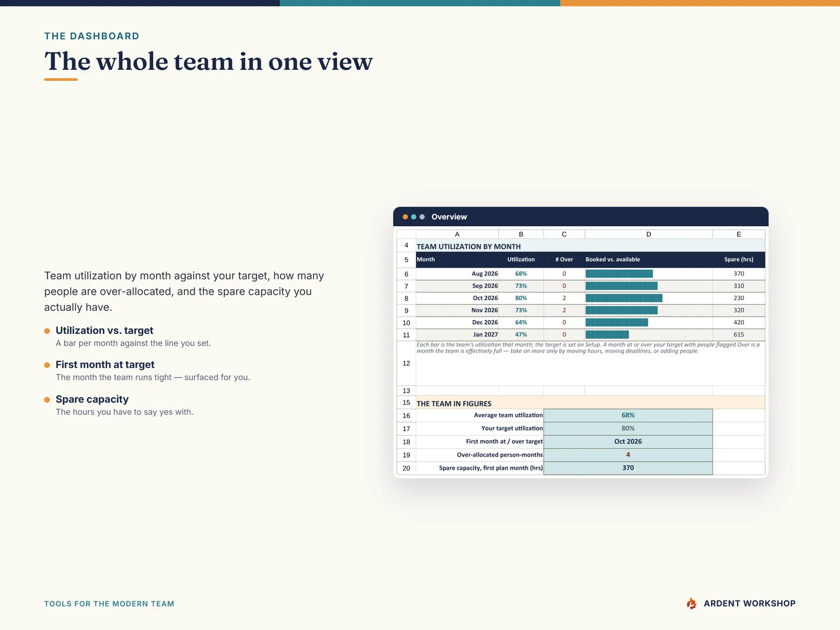Click the over-allocated person-months value 4

point(628,455)
